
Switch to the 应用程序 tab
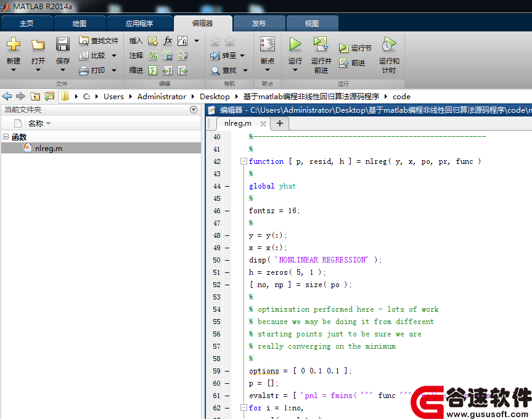[x=139, y=23]
